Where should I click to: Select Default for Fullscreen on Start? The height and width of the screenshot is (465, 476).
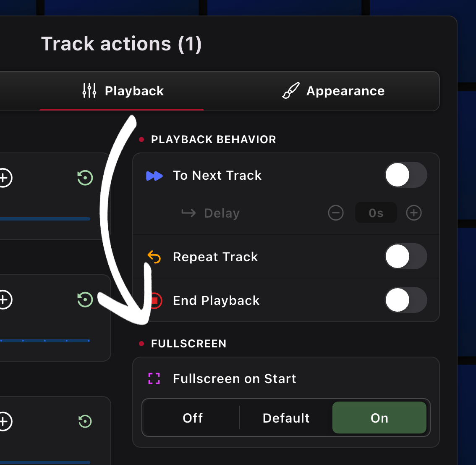click(286, 418)
